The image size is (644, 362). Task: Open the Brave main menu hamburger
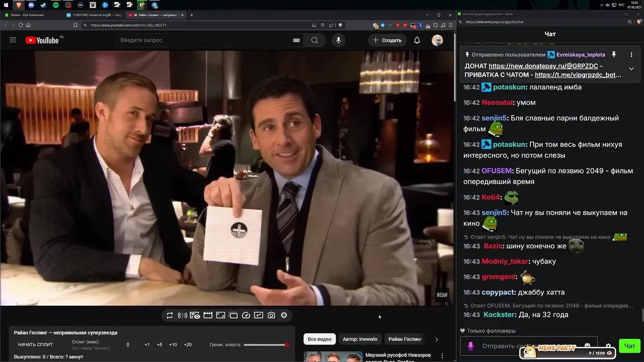pyautogui.click(x=451, y=25)
